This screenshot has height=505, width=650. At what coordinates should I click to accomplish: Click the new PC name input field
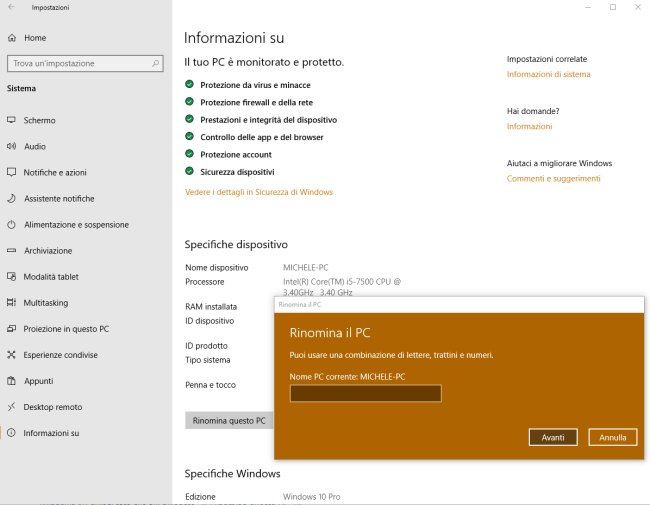(x=366, y=393)
